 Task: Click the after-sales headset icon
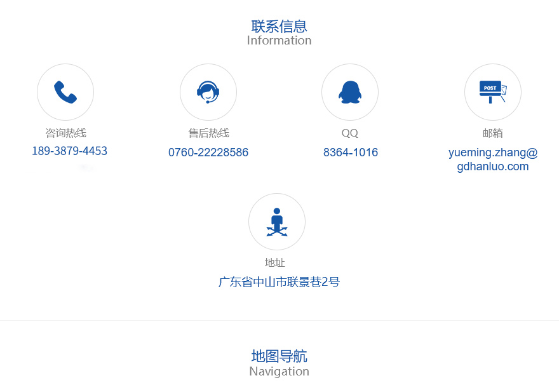pos(208,92)
